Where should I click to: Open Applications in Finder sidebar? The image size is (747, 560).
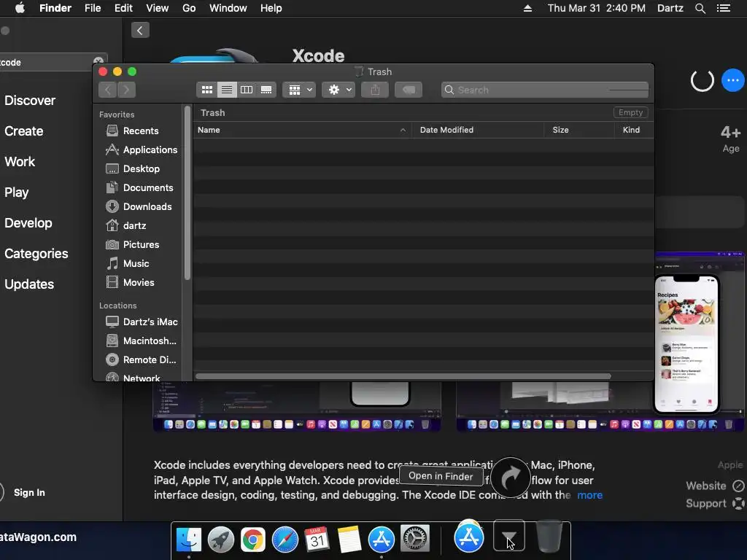coord(141,149)
